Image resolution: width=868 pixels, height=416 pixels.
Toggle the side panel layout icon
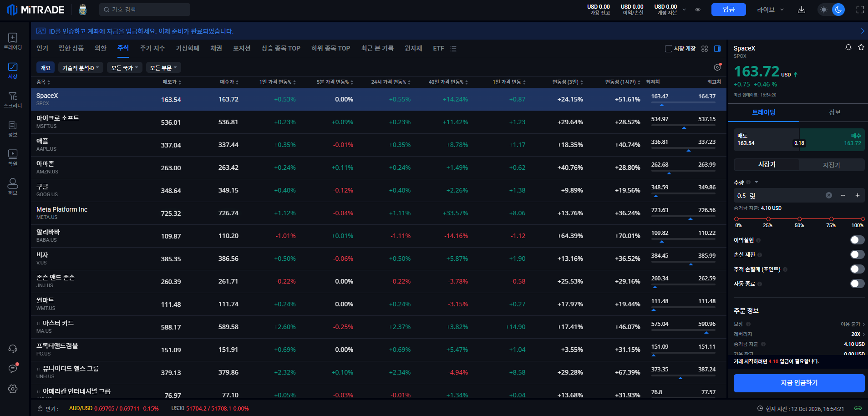point(717,49)
